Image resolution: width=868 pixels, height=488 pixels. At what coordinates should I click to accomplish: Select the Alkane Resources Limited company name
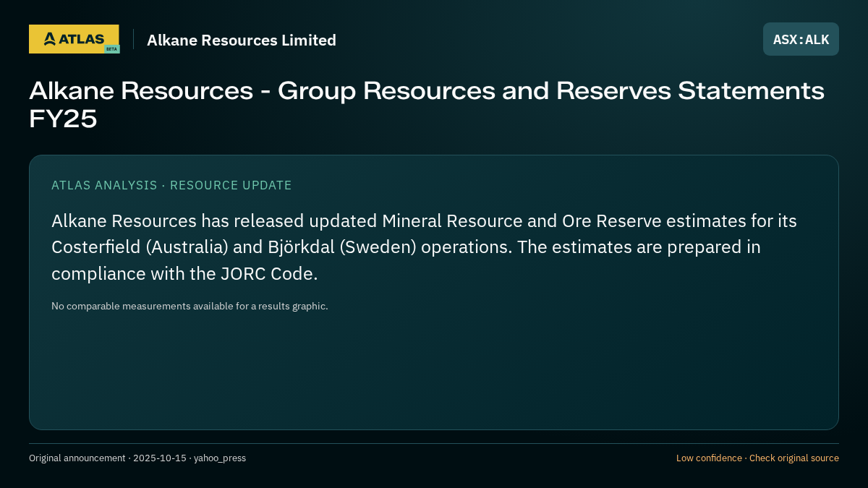[x=242, y=40]
